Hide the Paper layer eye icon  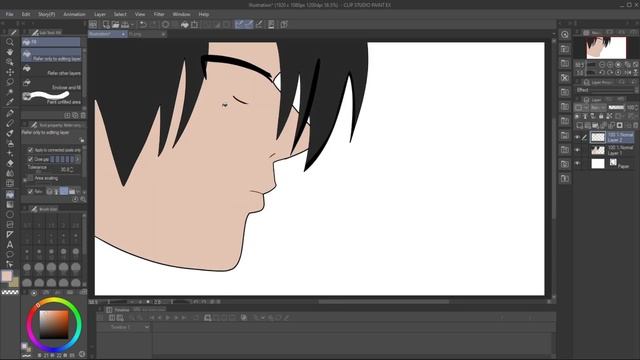pyautogui.click(x=577, y=163)
